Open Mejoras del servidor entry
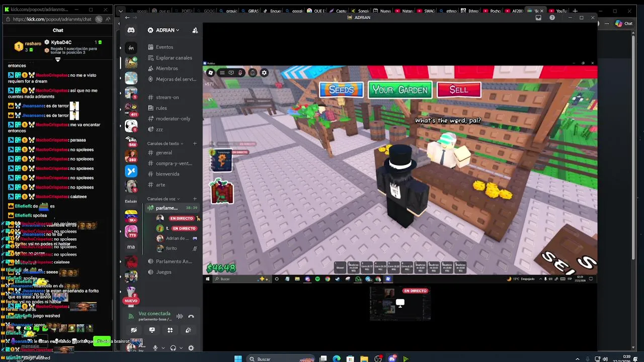Screen dimensions: 644x362 click(x=172, y=79)
